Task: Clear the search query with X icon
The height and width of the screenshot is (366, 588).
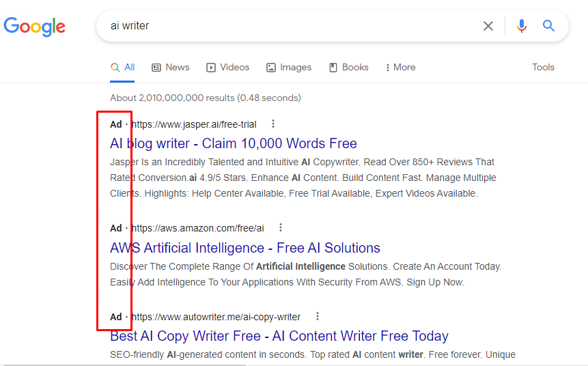Action: 488,26
